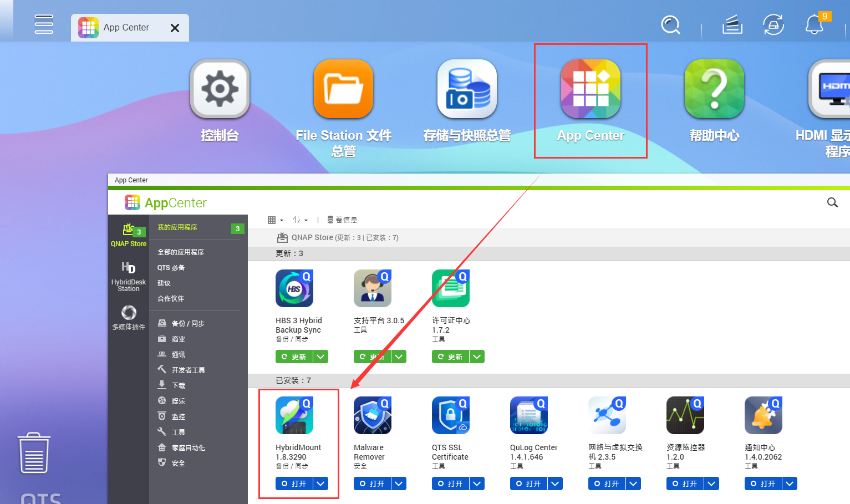This screenshot has width=850, height=504.
Task: Expand QuLog Center open button dropdown
Action: coord(555,483)
